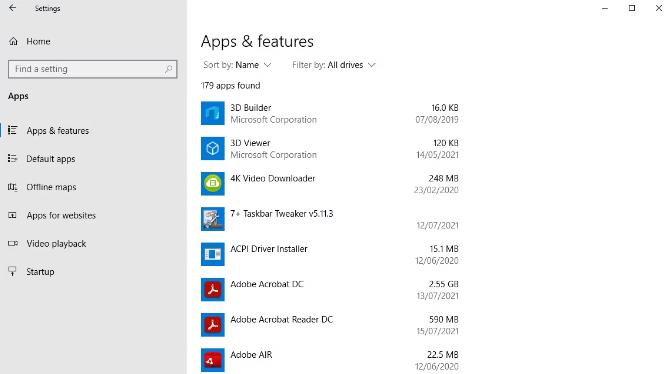Click the 590 MB size value

point(444,319)
